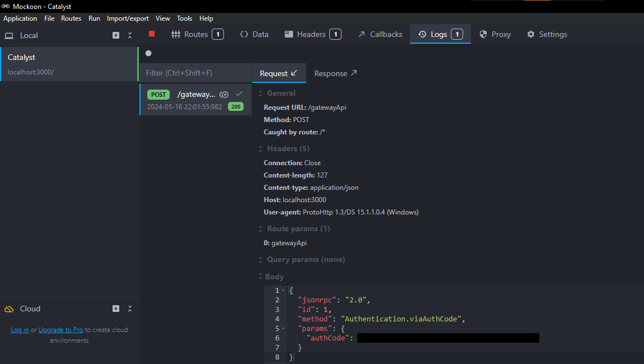
Task: Open the Application menu
Action: click(x=20, y=18)
